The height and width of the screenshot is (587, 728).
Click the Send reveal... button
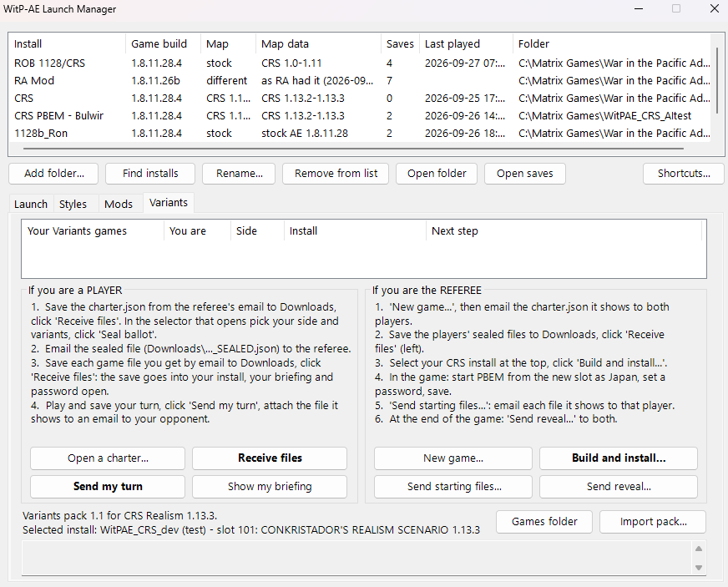coord(619,487)
